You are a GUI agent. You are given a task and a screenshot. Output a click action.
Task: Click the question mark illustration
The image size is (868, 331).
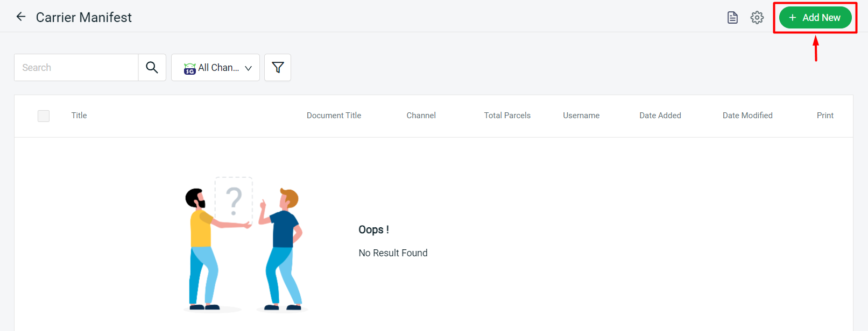point(234,200)
